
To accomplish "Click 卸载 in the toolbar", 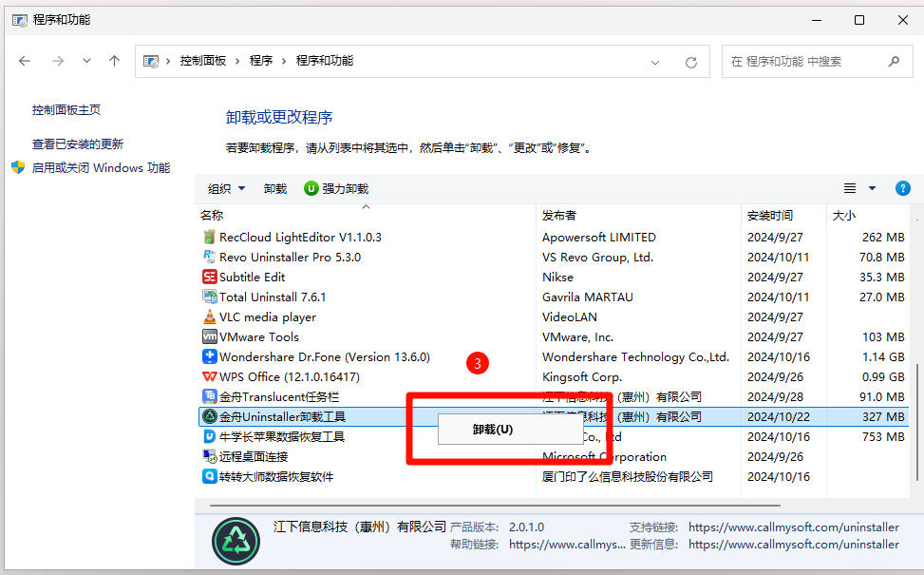I will [275, 189].
